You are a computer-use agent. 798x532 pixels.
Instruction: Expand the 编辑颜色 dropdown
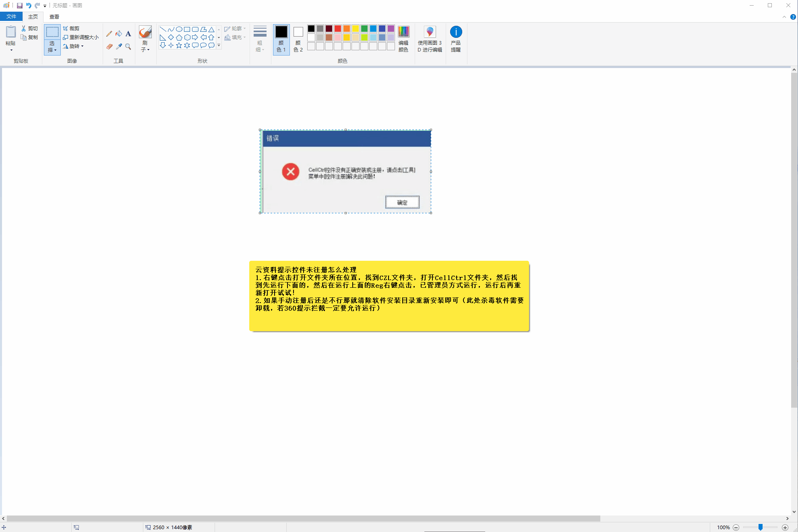(403, 39)
